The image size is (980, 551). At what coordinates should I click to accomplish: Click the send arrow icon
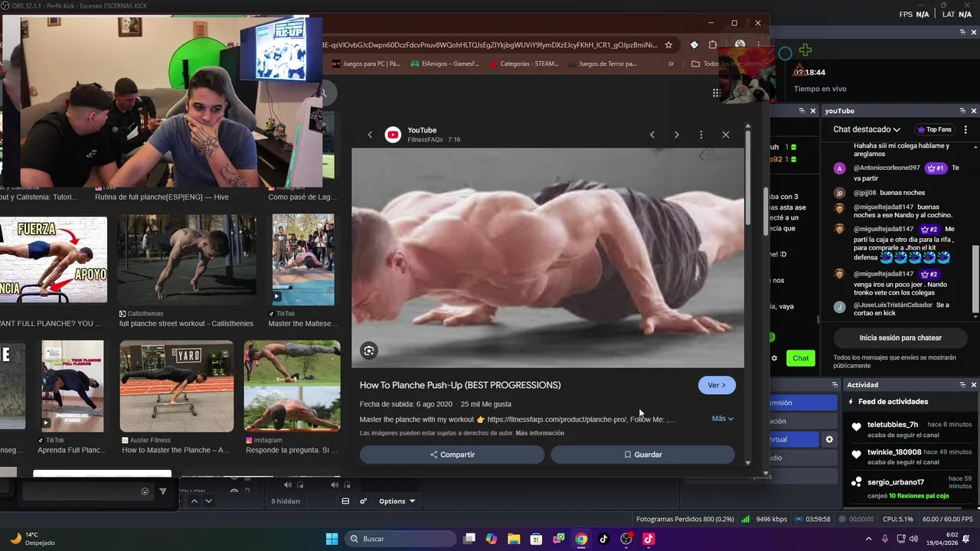pyautogui.click(x=163, y=491)
